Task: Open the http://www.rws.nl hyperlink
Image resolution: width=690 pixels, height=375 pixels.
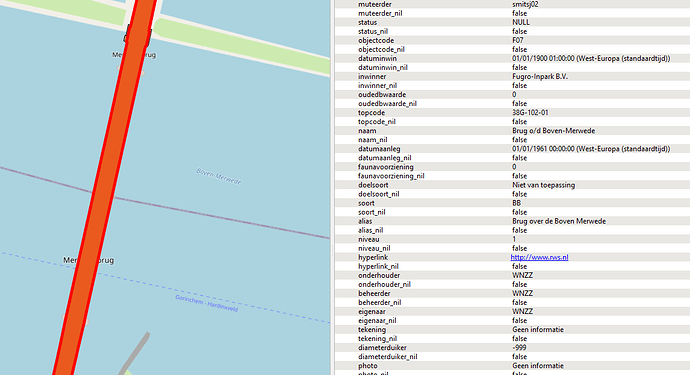Action: pyautogui.click(x=539, y=257)
